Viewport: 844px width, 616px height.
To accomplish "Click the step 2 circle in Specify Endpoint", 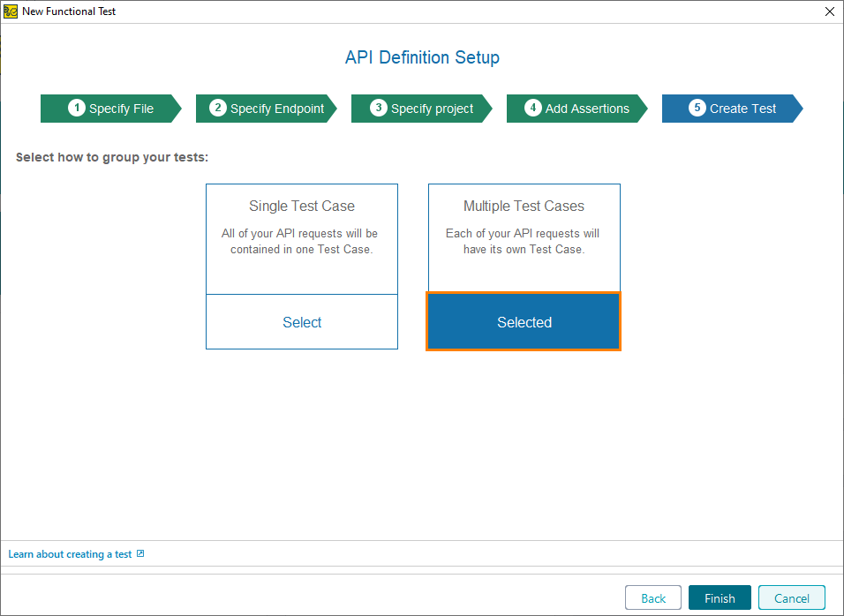I will 217,108.
